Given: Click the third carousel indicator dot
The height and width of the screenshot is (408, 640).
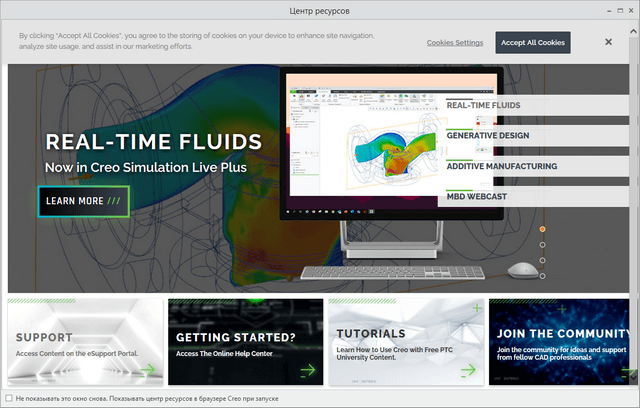Looking at the screenshot, I should point(542,260).
